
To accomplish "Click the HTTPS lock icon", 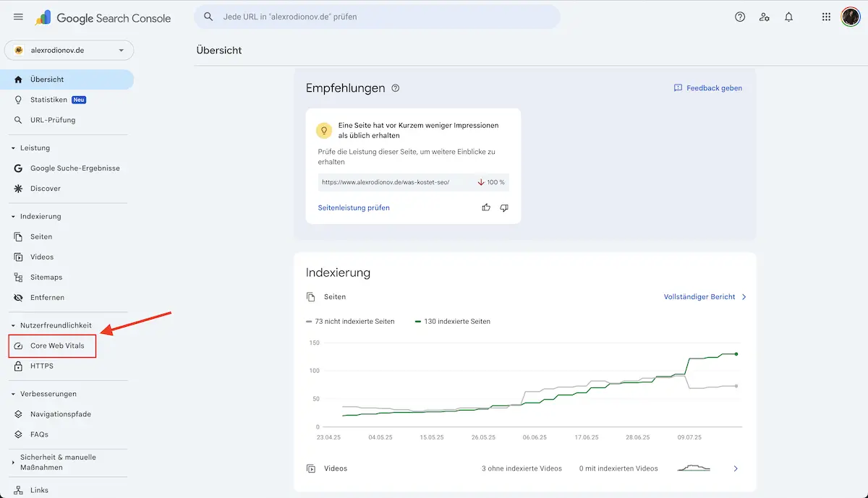I will (x=18, y=366).
